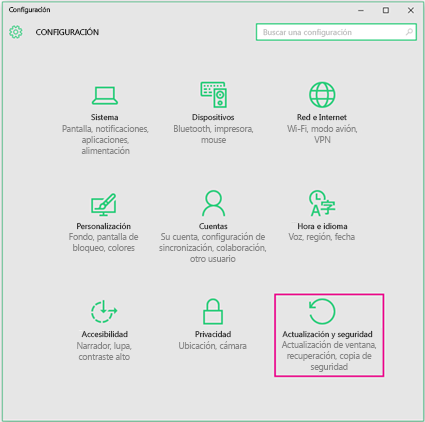
Task: Select the Accesibilidad category title
Action: (105, 334)
